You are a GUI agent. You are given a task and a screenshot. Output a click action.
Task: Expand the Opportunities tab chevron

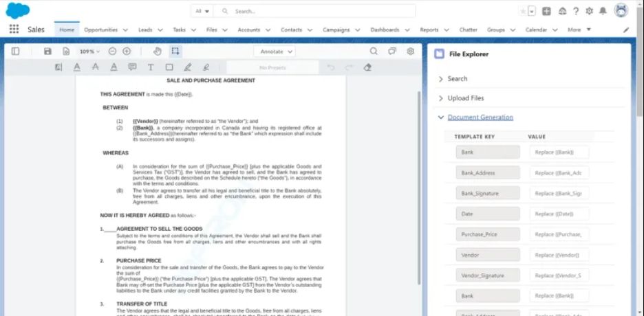125,30
